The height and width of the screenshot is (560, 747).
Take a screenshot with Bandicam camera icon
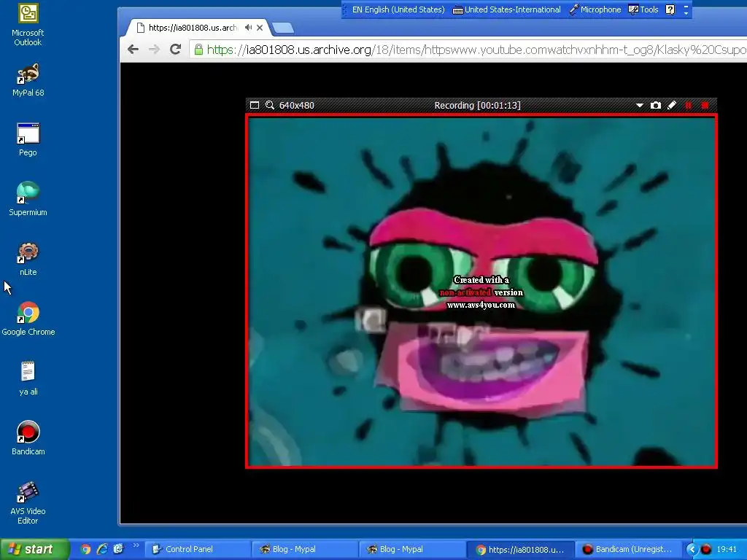tap(656, 105)
